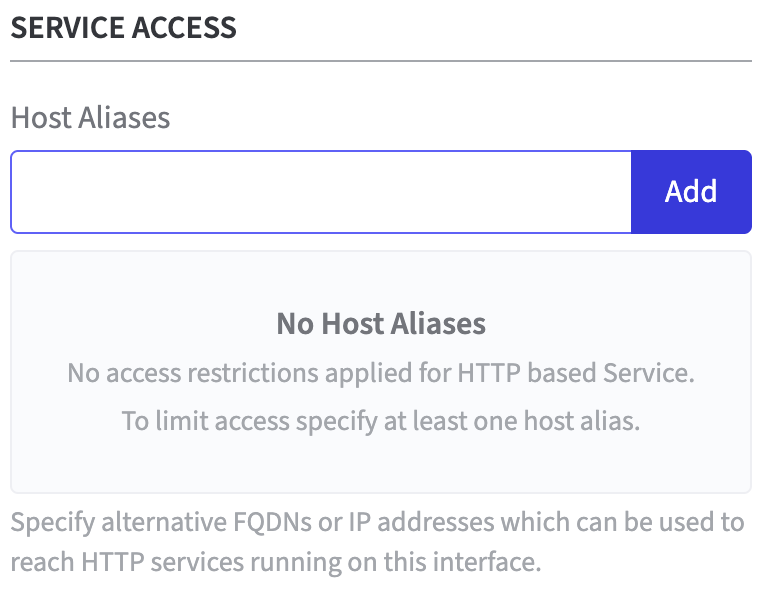The height and width of the screenshot is (606, 766).
Task: Click the 'To limit access specify' hint line
Action: coord(381,420)
